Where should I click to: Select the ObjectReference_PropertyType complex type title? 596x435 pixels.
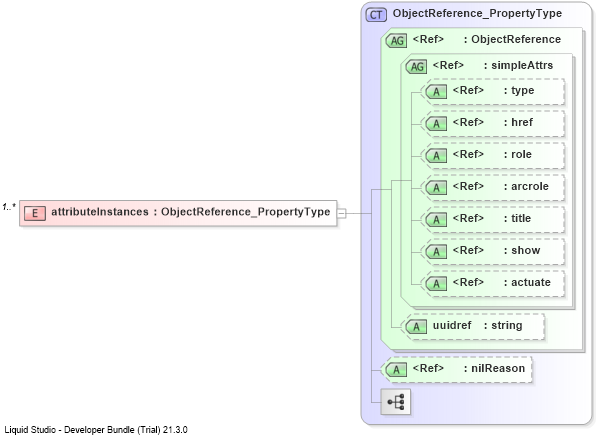click(x=477, y=14)
